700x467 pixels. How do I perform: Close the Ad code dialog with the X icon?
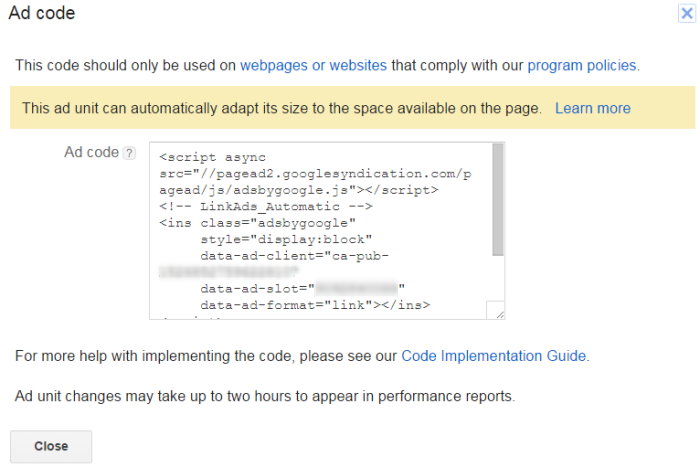pyautogui.click(x=687, y=13)
